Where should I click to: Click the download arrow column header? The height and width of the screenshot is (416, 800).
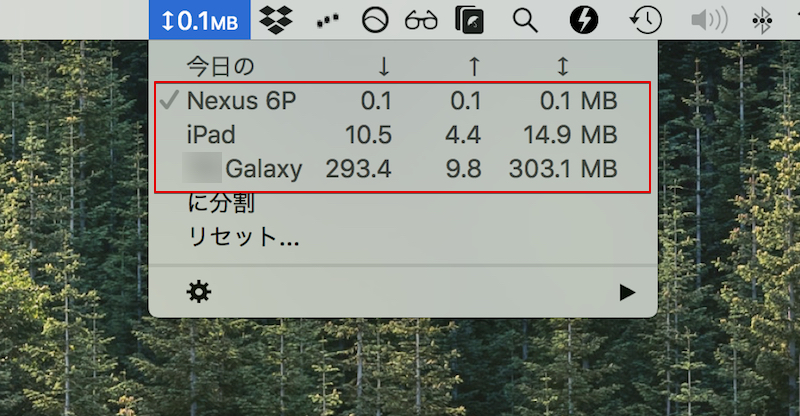384,67
